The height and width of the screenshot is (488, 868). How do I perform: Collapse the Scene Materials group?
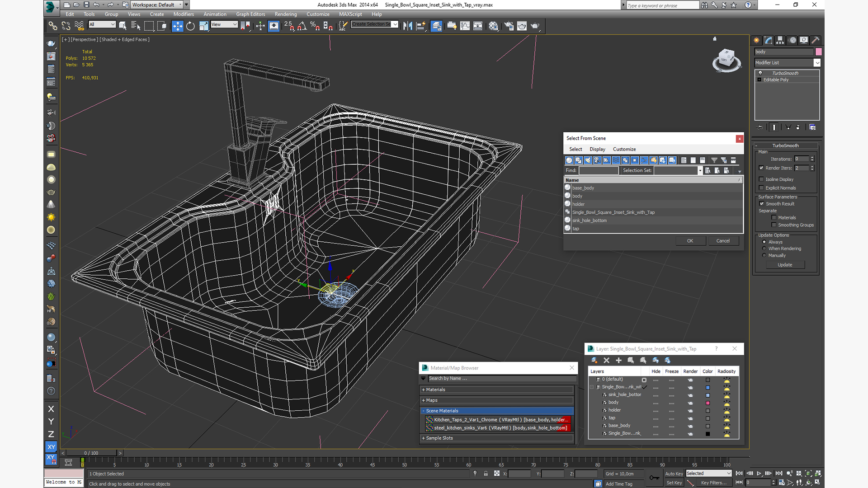click(x=497, y=411)
